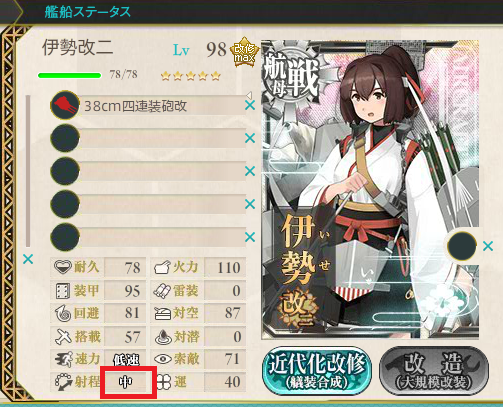Image resolution: width=503 pixels, height=407 pixels.
Task: Click the X beside the third slot
Action: (x=250, y=171)
